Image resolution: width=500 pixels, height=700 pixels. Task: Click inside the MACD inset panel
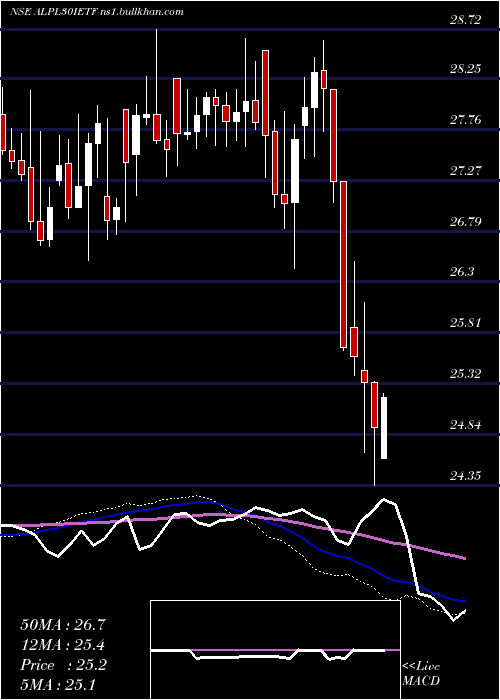pyautogui.click(x=275, y=650)
